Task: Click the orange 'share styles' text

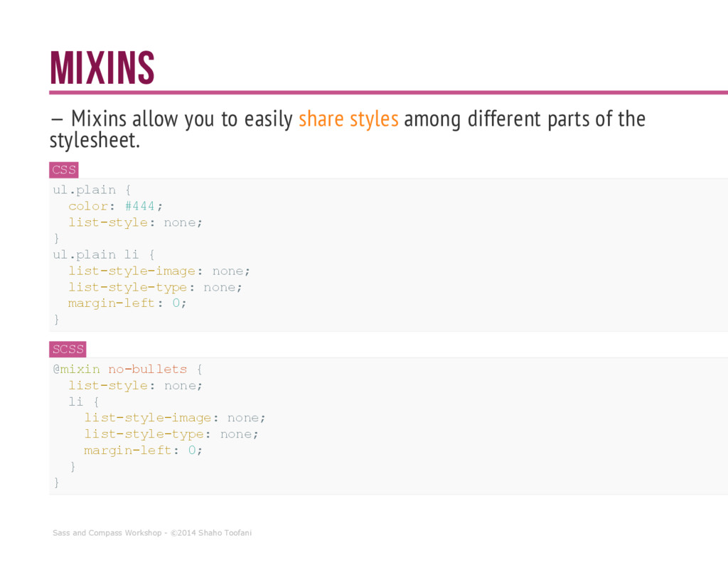Action: point(348,119)
